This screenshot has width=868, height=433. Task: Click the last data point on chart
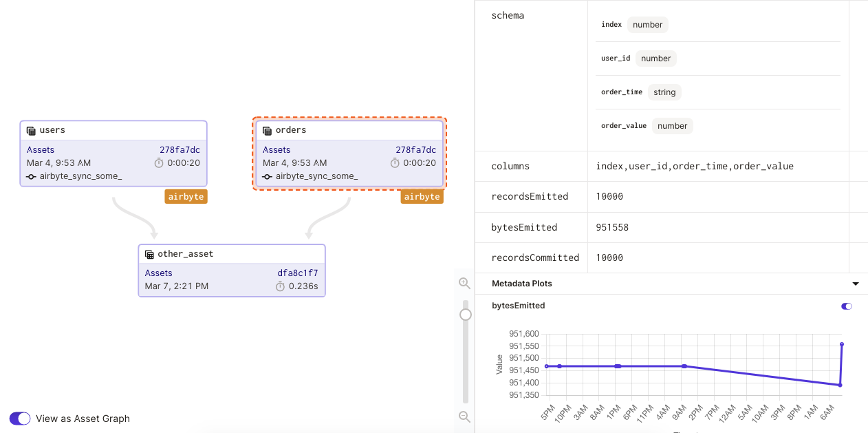coord(842,344)
